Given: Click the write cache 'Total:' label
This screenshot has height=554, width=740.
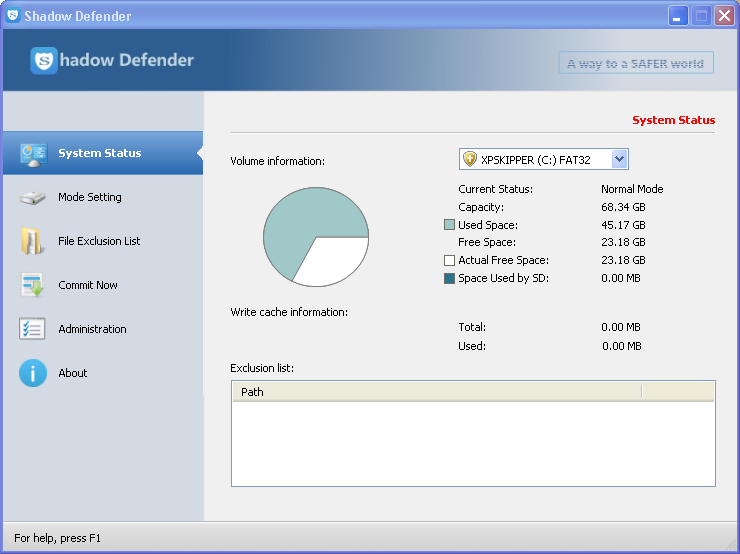Looking at the screenshot, I should coord(472,327).
